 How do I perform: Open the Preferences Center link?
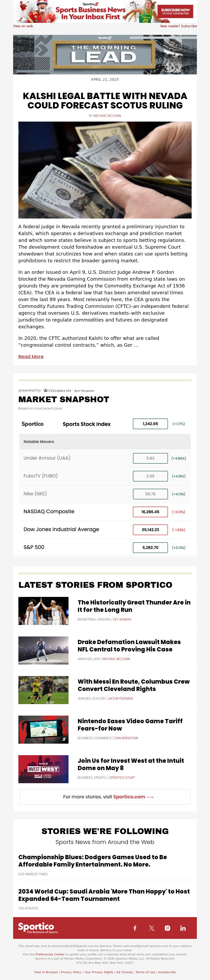pos(50,954)
